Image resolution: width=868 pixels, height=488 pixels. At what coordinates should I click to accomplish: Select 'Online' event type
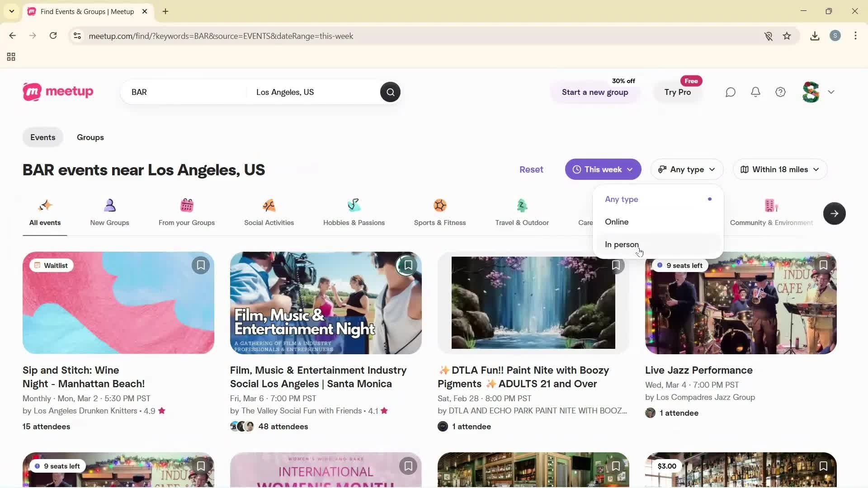(617, 221)
